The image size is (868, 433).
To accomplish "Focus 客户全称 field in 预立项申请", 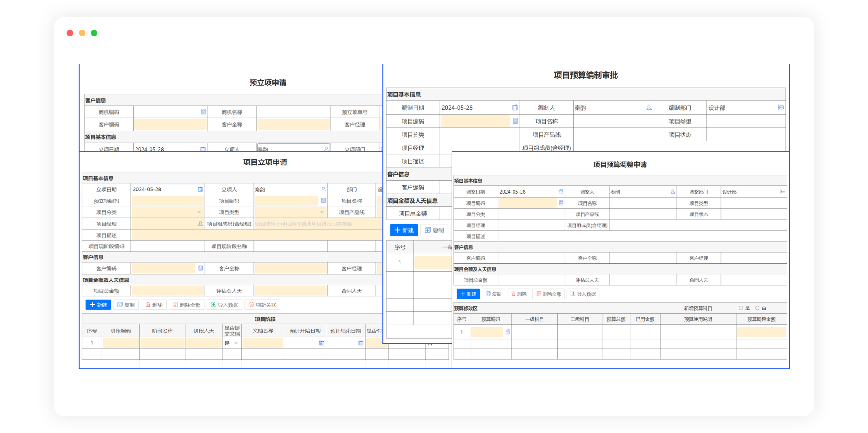I will pyautogui.click(x=293, y=124).
